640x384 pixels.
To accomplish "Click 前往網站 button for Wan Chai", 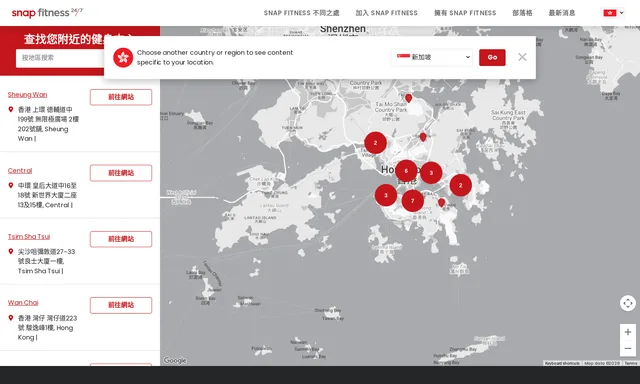I will pyautogui.click(x=121, y=305).
